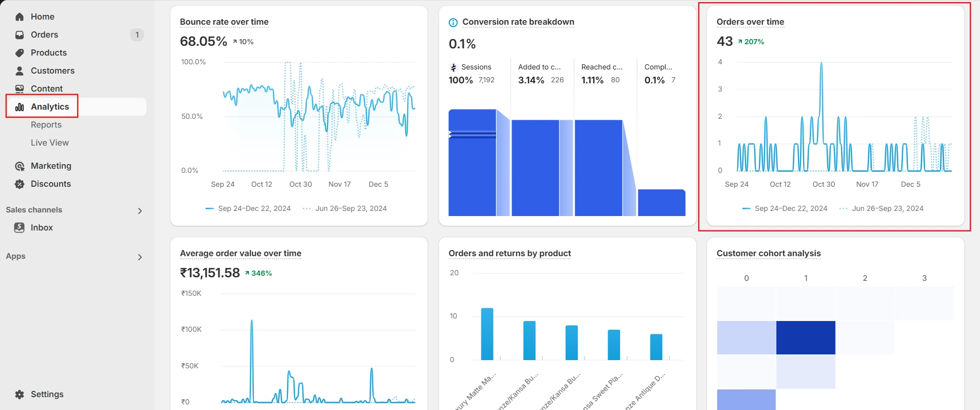The height and width of the screenshot is (410, 980).
Task: Click the Content image icon
Action: pos(20,89)
